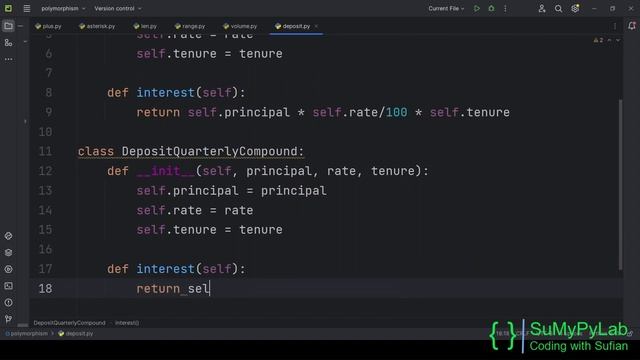Open the code with me account icon
The image size is (640, 360).
pos(542,8)
